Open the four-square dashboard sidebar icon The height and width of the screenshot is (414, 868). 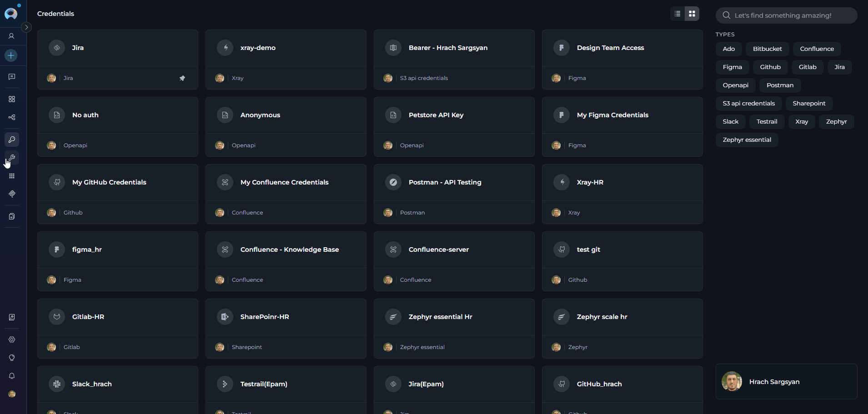point(12,99)
